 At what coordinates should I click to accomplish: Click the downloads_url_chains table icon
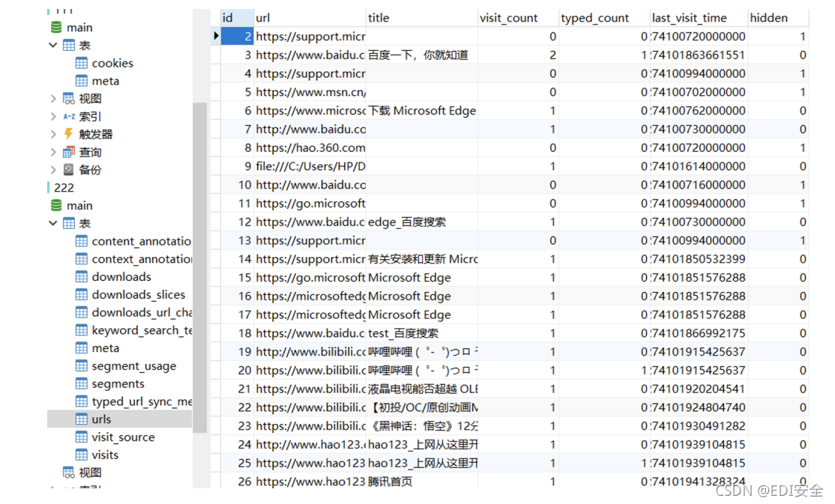tap(82, 312)
